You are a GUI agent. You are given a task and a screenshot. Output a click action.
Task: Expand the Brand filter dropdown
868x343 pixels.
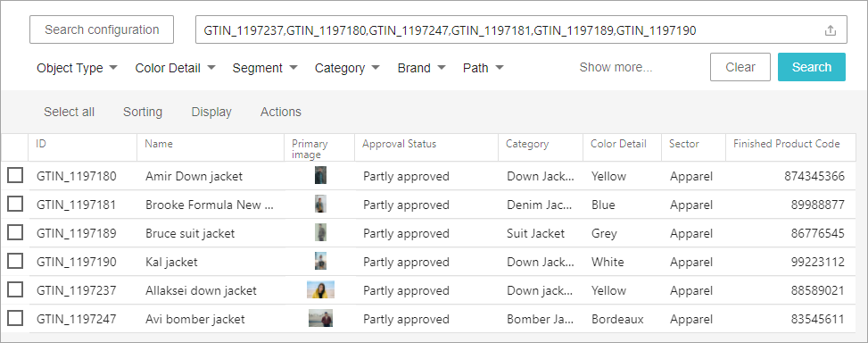click(x=421, y=68)
